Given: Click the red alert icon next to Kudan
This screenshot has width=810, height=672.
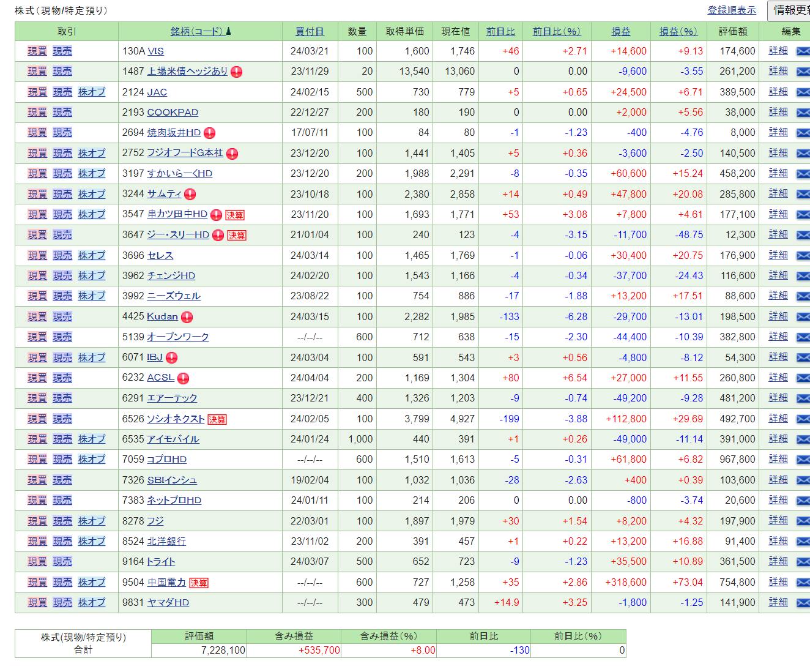Looking at the screenshot, I should 187,317.
